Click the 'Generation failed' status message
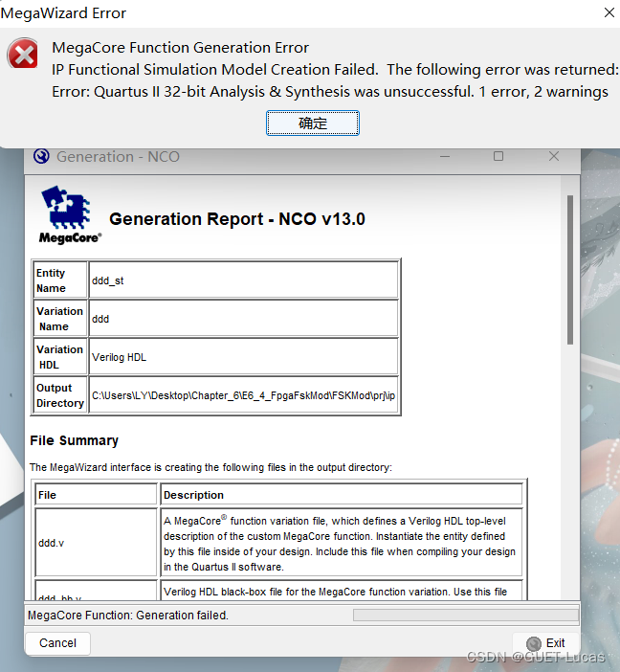This screenshot has width=620, height=672. 128,616
